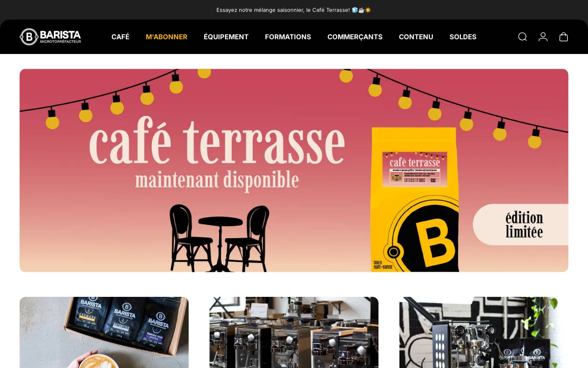Open the COMMERÇANTS menu
The width and height of the screenshot is (588, 368).
click(x=355, y=37)
